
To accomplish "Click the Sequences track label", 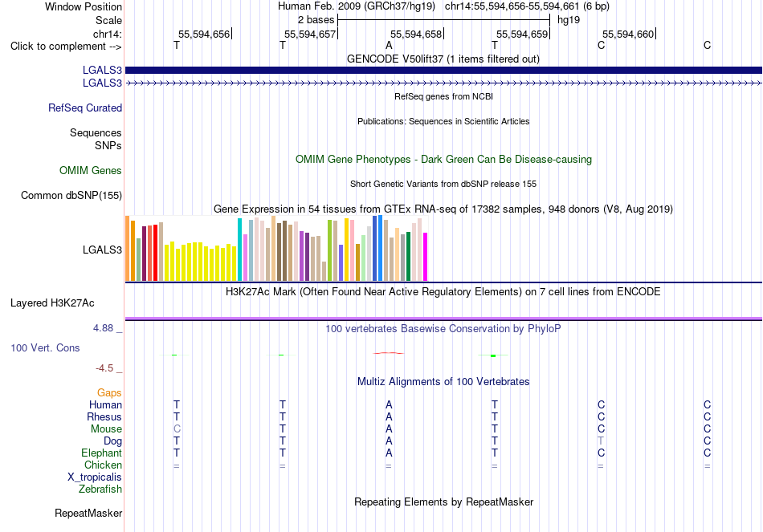I will 96,132.
